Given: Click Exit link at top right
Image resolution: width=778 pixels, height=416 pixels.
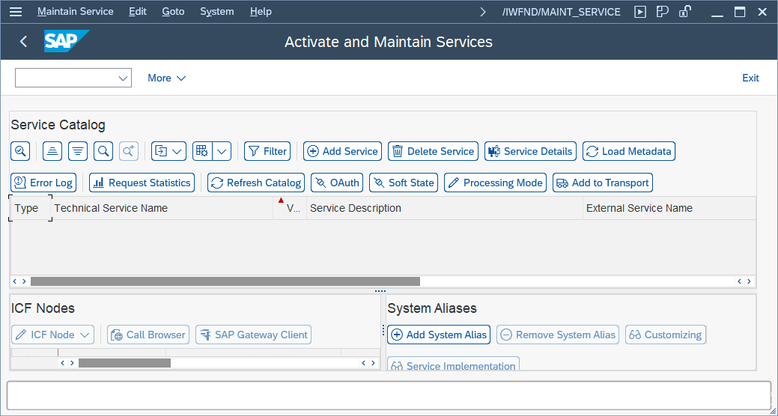Looking at the screenshot, I should pyautogui.click(x=750, y=78).
